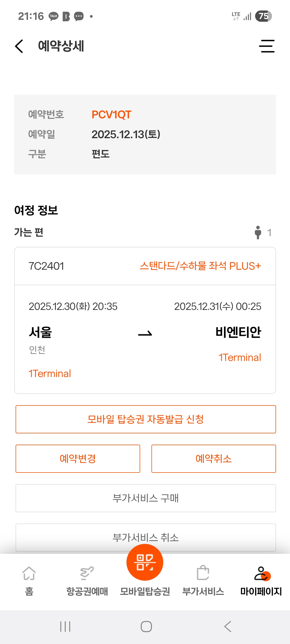The image size is (290, 644).
Task: Tap the back arrow beside 예약상세
Action: (x=19, y=46)
